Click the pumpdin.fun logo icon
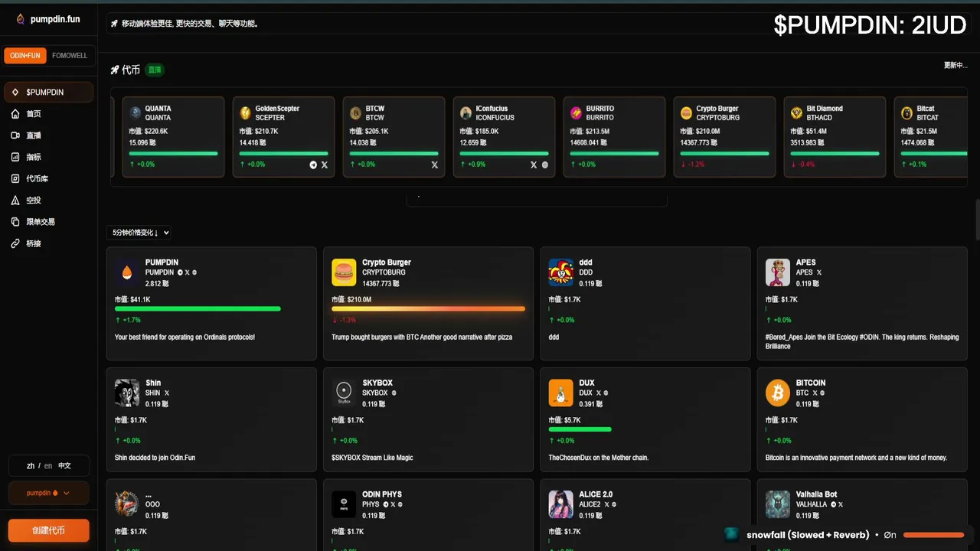Screen dimensions: 980x551 click(x=20, y=19)
